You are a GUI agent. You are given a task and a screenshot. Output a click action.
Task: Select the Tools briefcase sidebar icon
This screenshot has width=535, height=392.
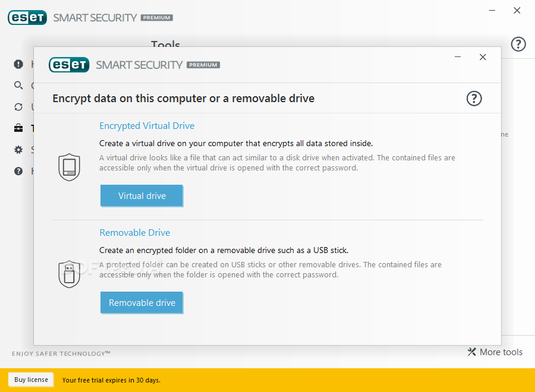click(x=18, y=128)
